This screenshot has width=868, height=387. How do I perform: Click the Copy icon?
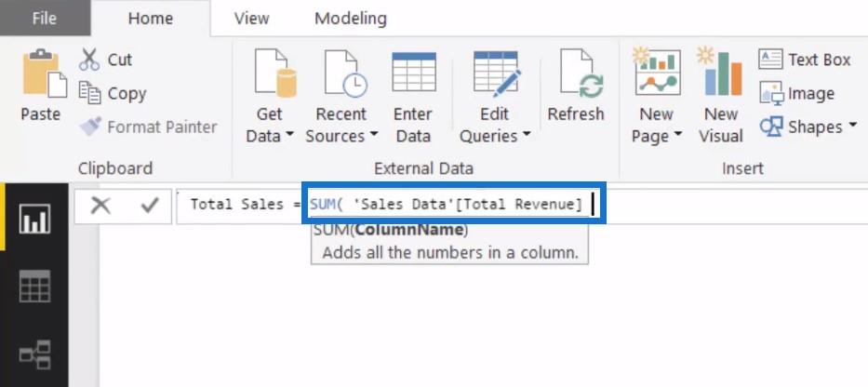pos(89,93)
